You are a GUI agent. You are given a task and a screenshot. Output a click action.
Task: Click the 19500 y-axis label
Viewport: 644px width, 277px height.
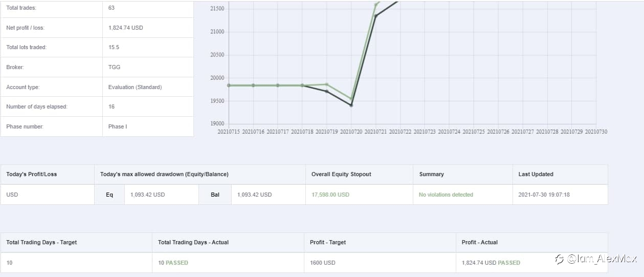(x=217, y=101)
